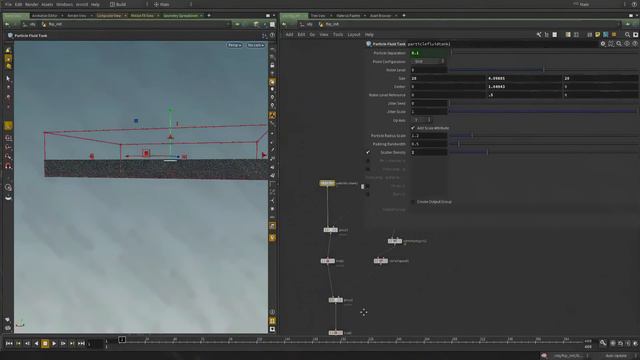Screen dimensions: 640x360
Task: Switch to the Geometry Spreadsheet tab
Action: tap(180, 16)
